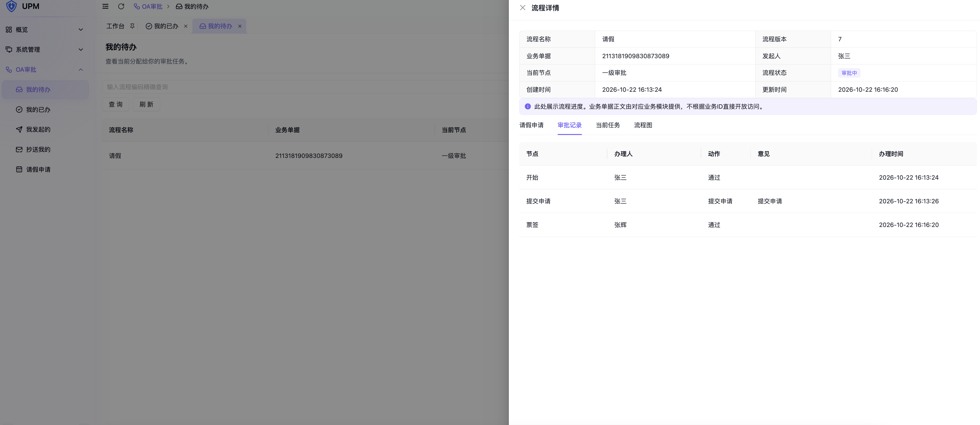Screen dimensions: 980x425
Task: Open 我发起的 in the sidebar
Action: [x=45, y=130]
